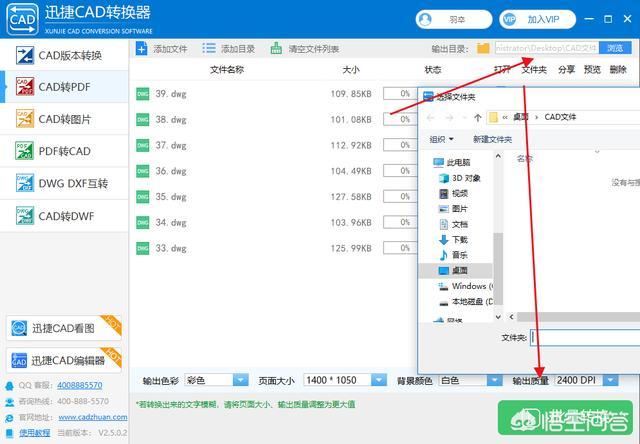Click 桌面 in the dialog breadcrumb path
This screenshot has height=444, width=640.
tap(520, 117)
